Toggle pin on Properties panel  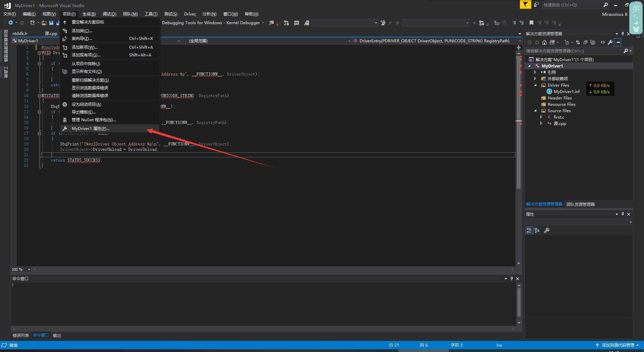coord(623,214)
